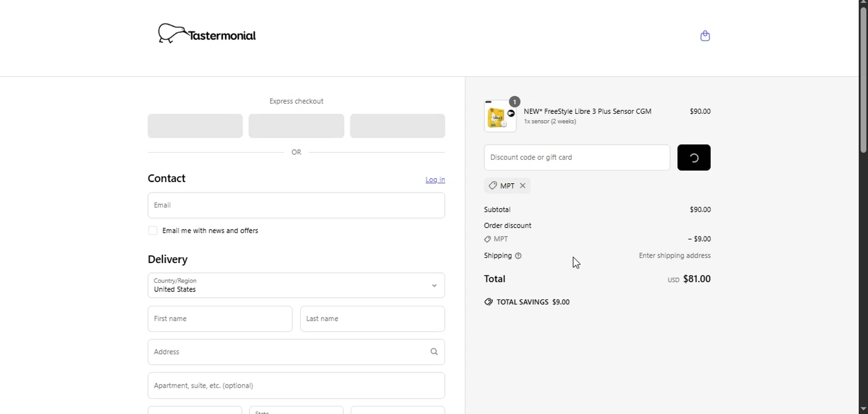This screenshot has width=868, height=414.
Task: Click the page vertical scrollbar
Action: (x=863, y=81)
